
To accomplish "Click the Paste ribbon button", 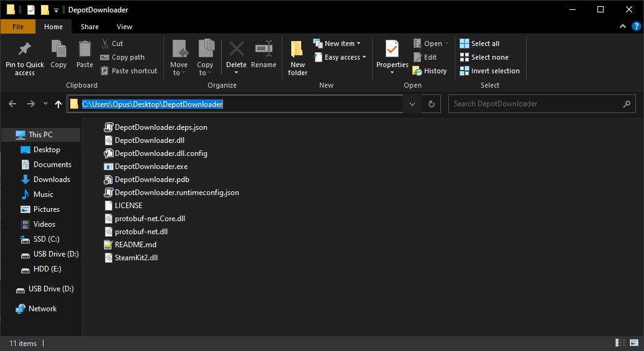I will coord(84,54).
